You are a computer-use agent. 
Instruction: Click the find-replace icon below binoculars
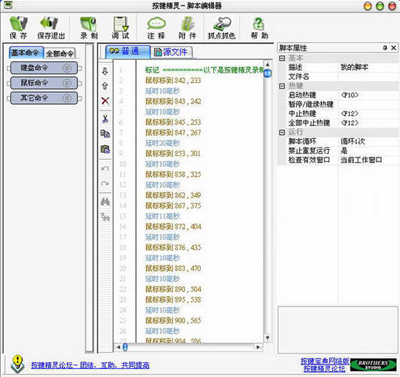(105, 217)
